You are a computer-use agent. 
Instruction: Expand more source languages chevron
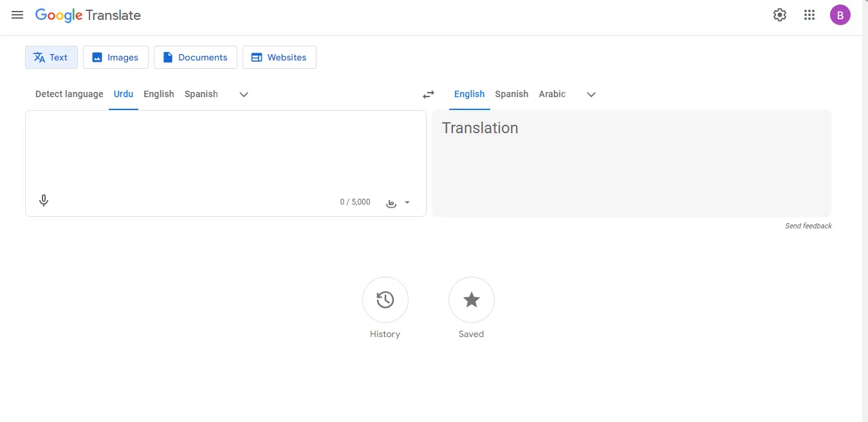[244, 95]
